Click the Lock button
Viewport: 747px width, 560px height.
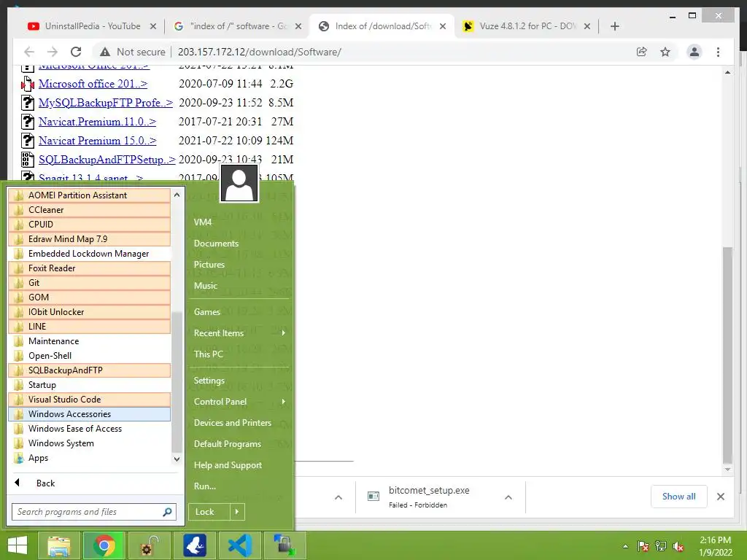pos(209,512)
